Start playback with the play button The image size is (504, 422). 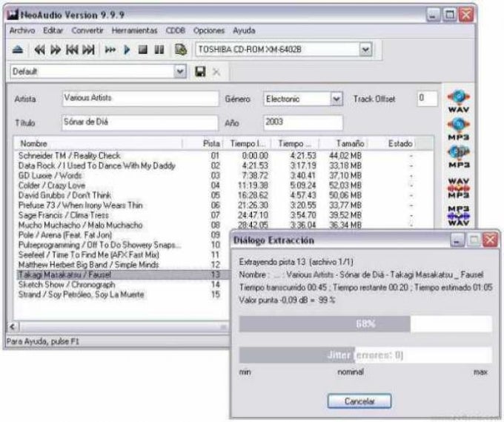[127, 50]
